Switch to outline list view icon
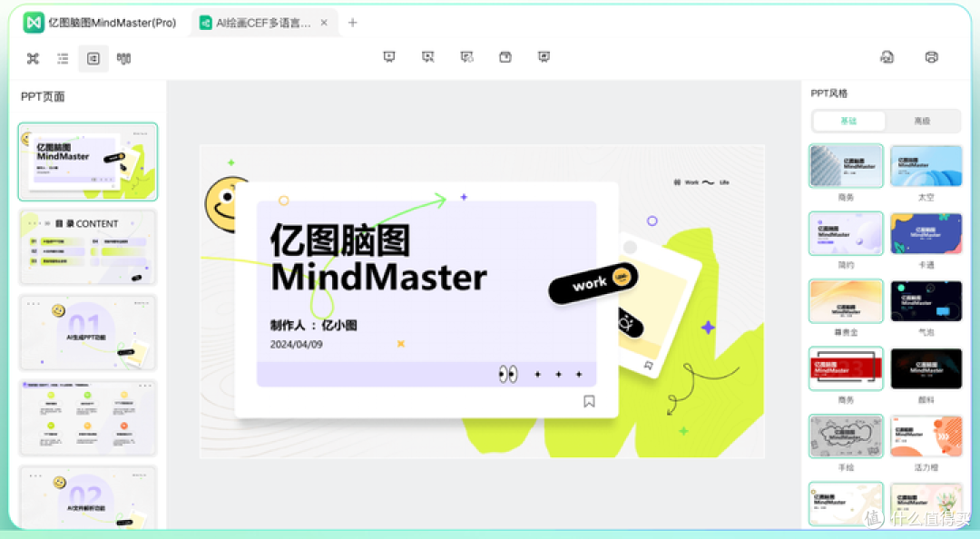Screen dimensions: 980x539 pyautogui.click(x=64, y=59)
